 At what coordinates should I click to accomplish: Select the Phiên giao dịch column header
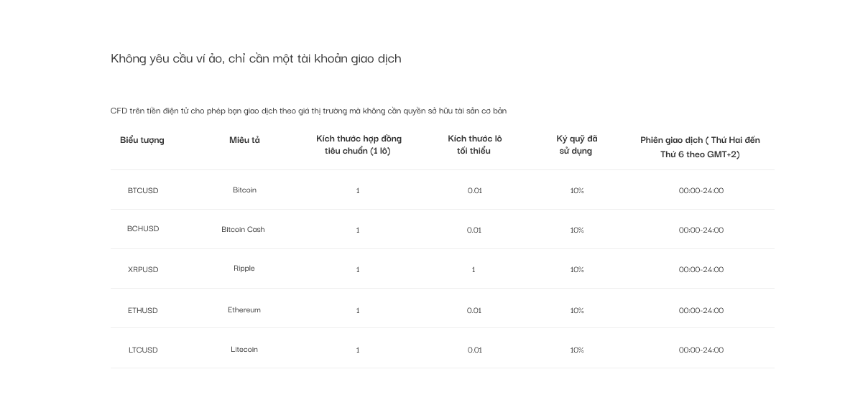700,146
